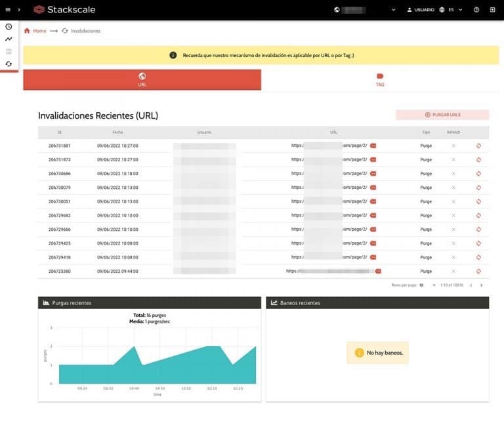The image size is (504, 425).
Task: Re-run purge for invalidation 206731881
Action: (x=478, y=146)
